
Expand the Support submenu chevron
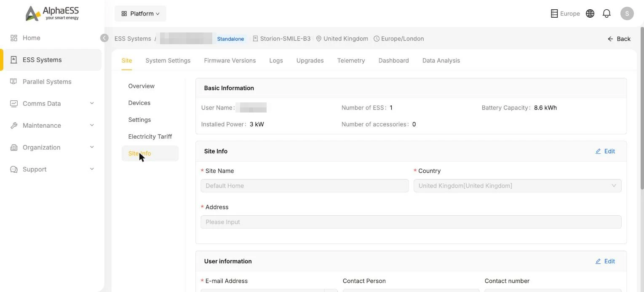[92, 169]
